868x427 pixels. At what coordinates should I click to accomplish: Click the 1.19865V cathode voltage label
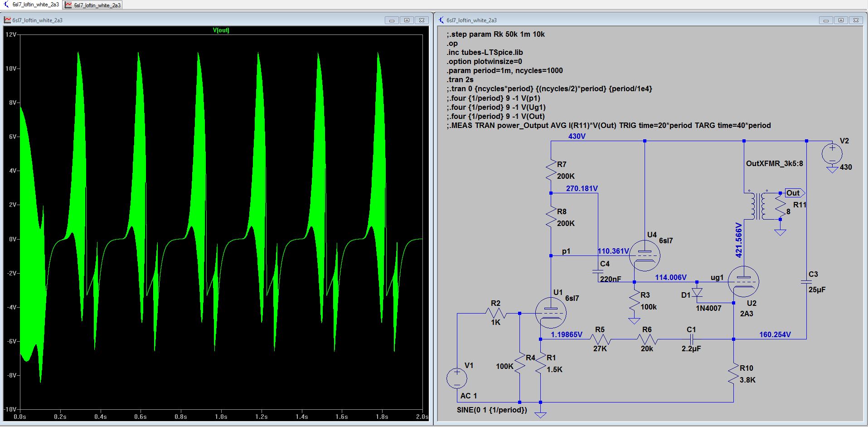[x=567, y=334]
